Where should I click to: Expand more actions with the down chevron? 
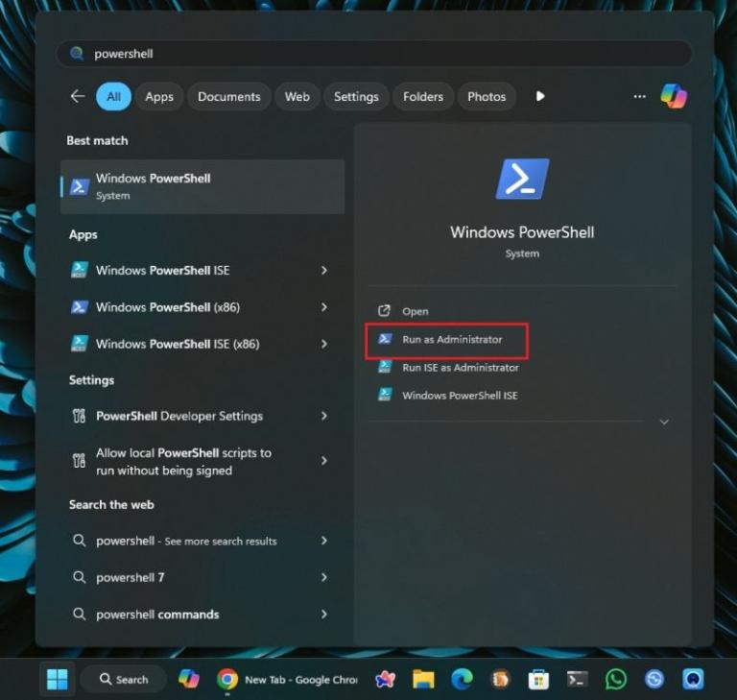[x=664, y=422]
